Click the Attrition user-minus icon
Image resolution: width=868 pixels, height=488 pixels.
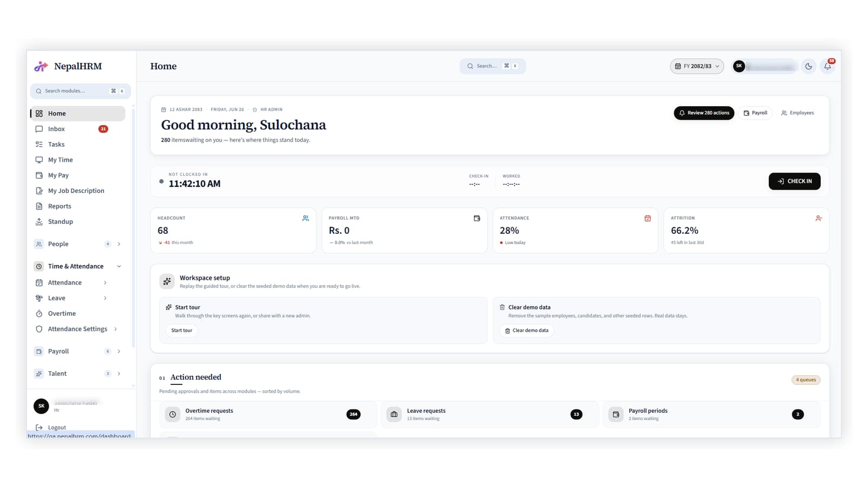click(x=819, y=218)
